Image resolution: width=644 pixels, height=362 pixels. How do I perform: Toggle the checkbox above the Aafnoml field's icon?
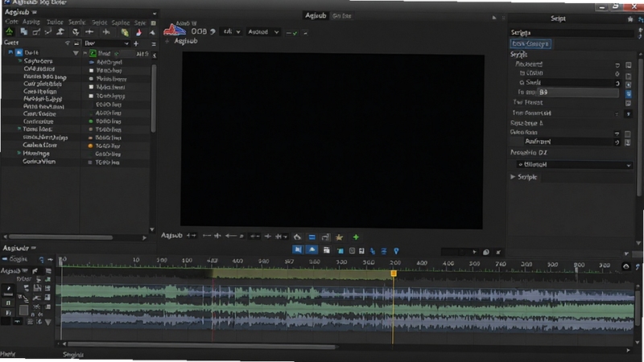point(628,134)
